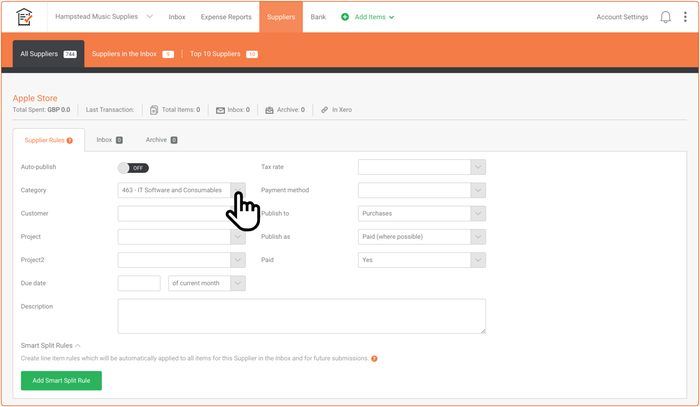Screen dimensions: 700x407
Task: Click into the Due date day field
Action: click(139, 283)
